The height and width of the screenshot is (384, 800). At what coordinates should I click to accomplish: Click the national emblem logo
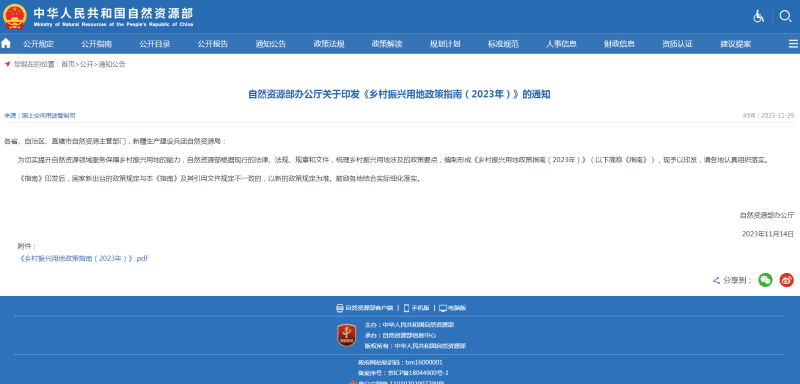[15, 16]
